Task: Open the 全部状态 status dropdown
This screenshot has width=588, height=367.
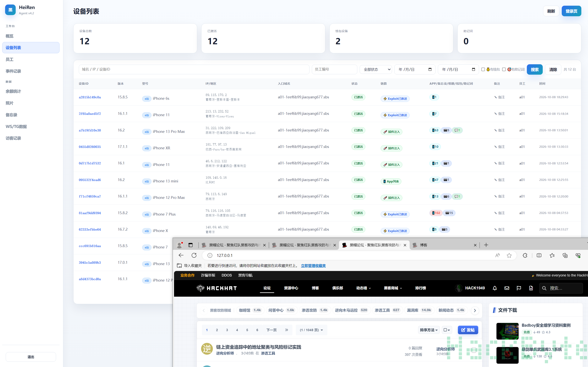Action: [376, 69]
